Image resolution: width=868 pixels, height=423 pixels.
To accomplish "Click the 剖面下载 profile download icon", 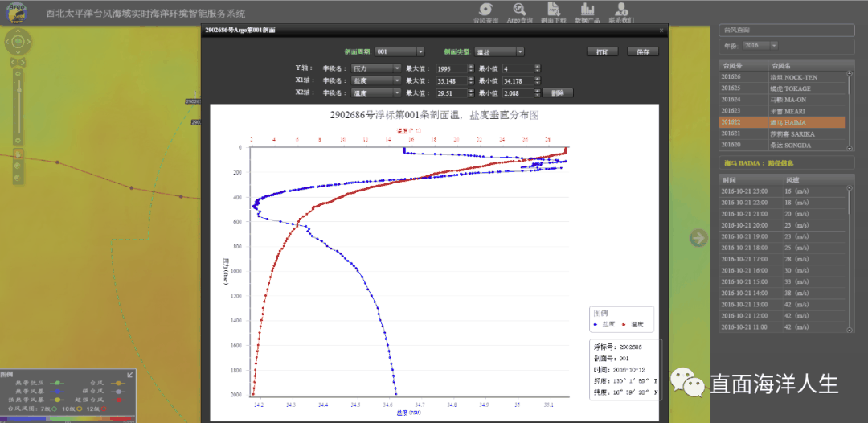I will point(554,10).
